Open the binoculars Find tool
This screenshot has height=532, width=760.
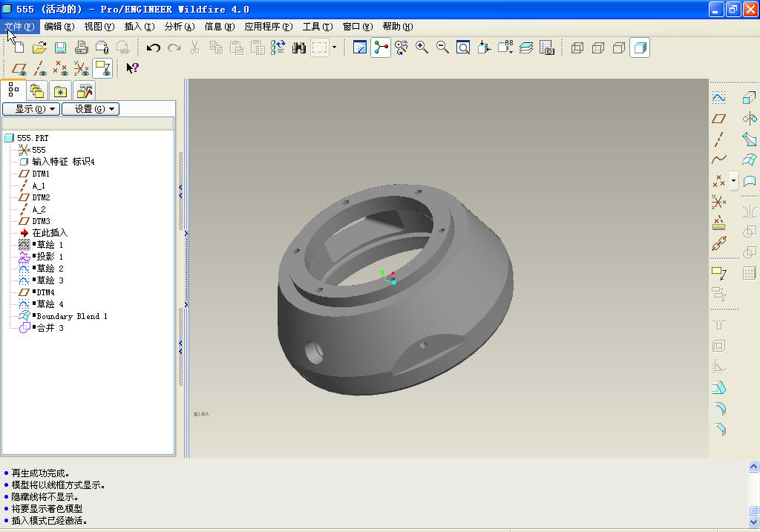(299, 47)
